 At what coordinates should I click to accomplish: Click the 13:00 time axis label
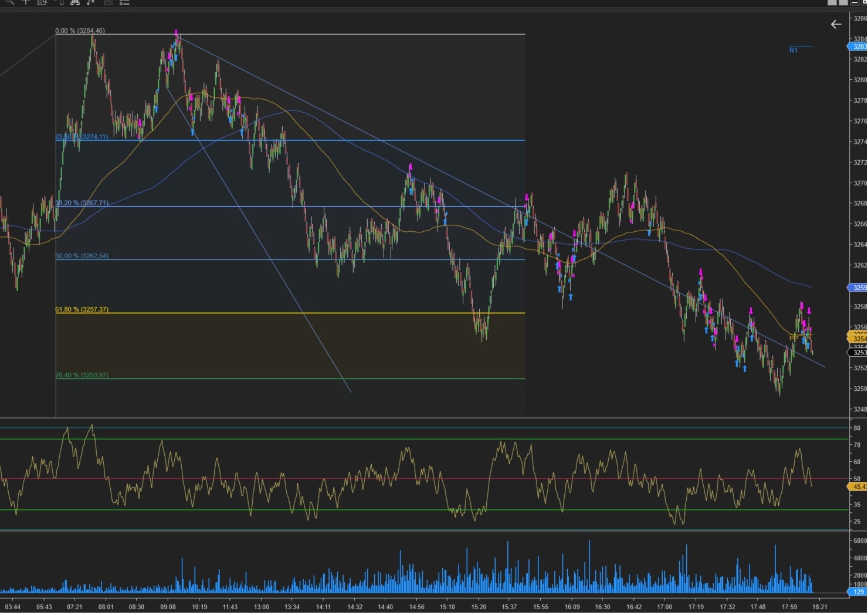(261, 607)
